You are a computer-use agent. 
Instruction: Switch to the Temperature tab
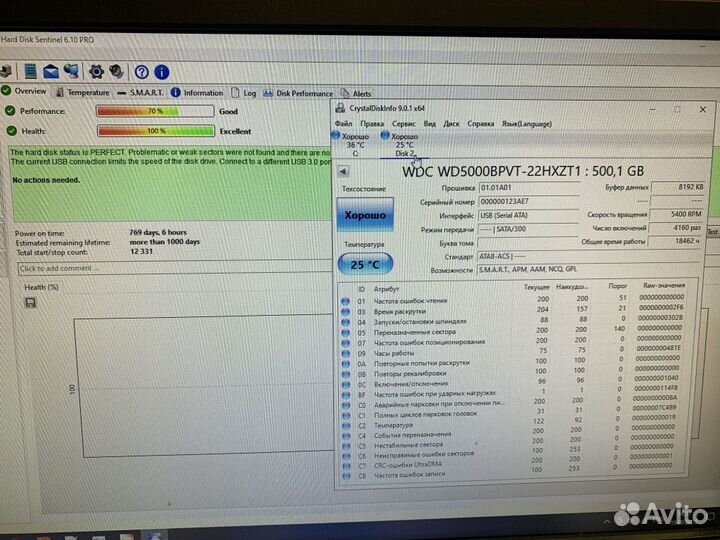83,92
